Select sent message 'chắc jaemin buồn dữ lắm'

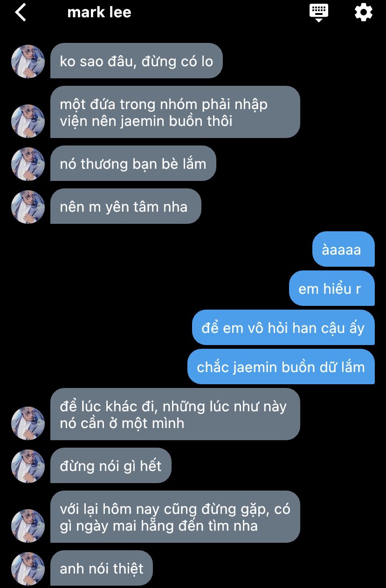281,367
